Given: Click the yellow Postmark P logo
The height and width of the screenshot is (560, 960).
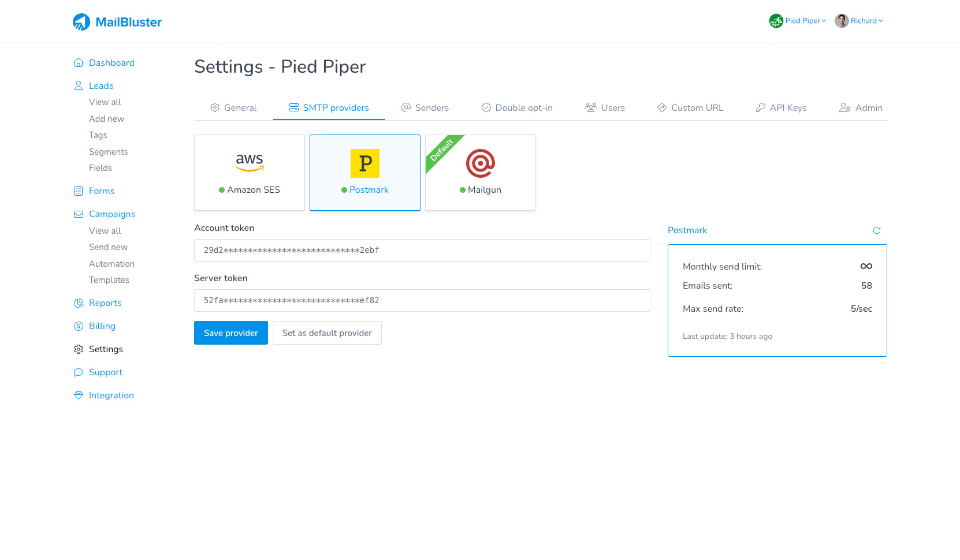Looking at the screenshot, I should (365, 163).
